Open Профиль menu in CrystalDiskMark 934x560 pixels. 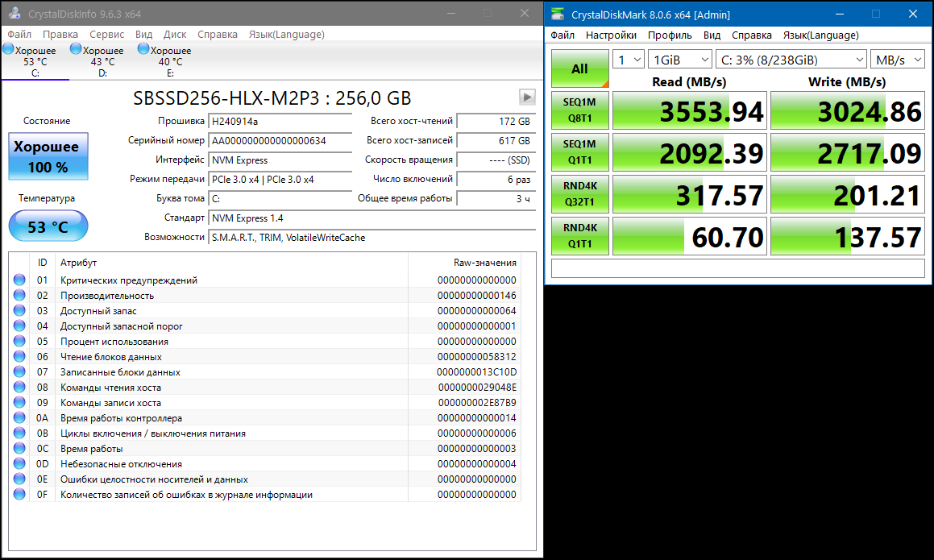point(670,35)
